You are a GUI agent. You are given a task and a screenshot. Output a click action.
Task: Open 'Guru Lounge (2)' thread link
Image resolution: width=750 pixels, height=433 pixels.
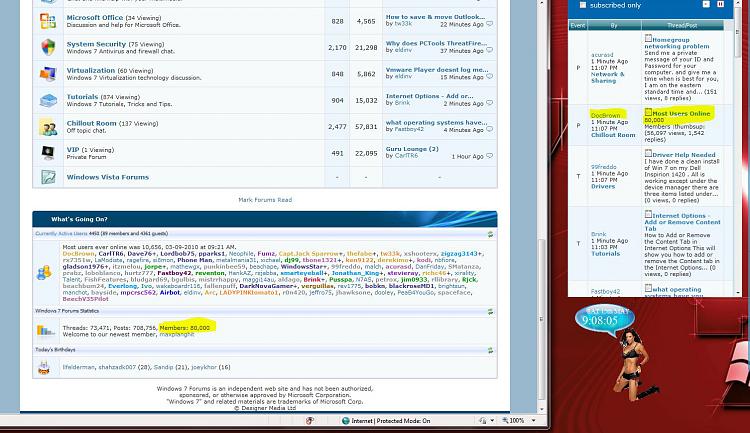coord(412,149)
